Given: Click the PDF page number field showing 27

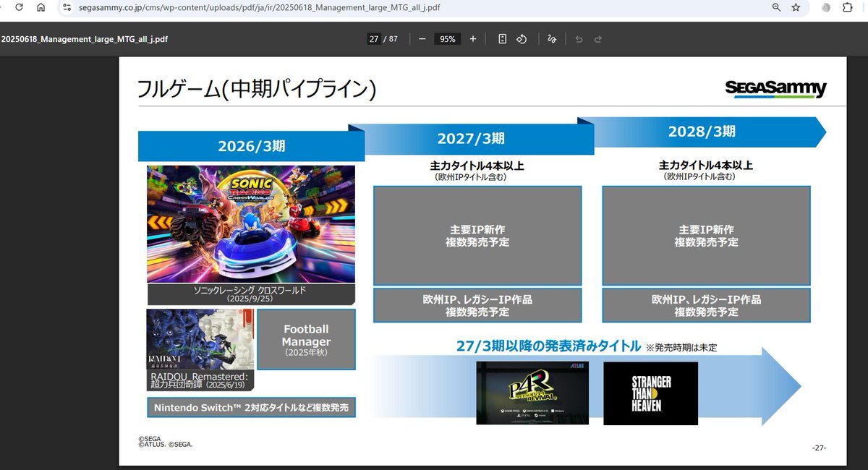Looking at the screenshot, I should (x=374, y=39).
